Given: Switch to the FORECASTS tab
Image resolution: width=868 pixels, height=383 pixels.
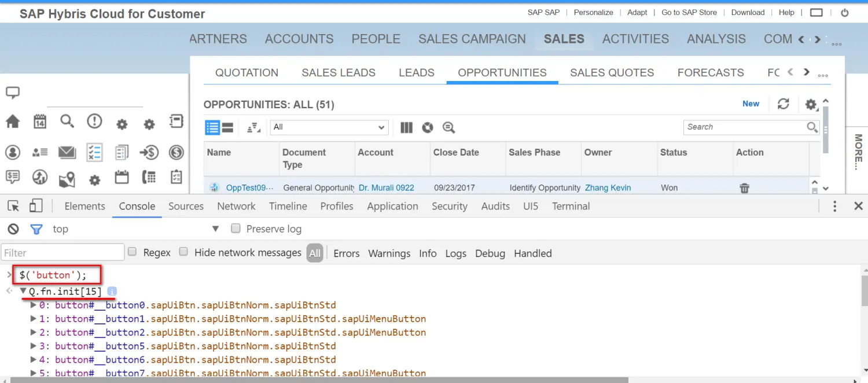Looking at the screenshot, I should [x=711, y=72].
